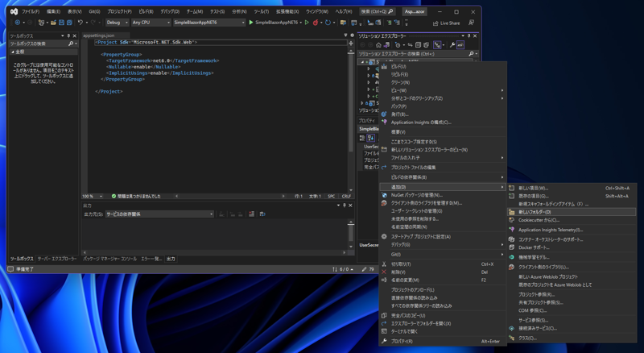The image size is (644, 353).
Task: Click the output panel horizontal scrollbar
Action: [x=215, y=252]
